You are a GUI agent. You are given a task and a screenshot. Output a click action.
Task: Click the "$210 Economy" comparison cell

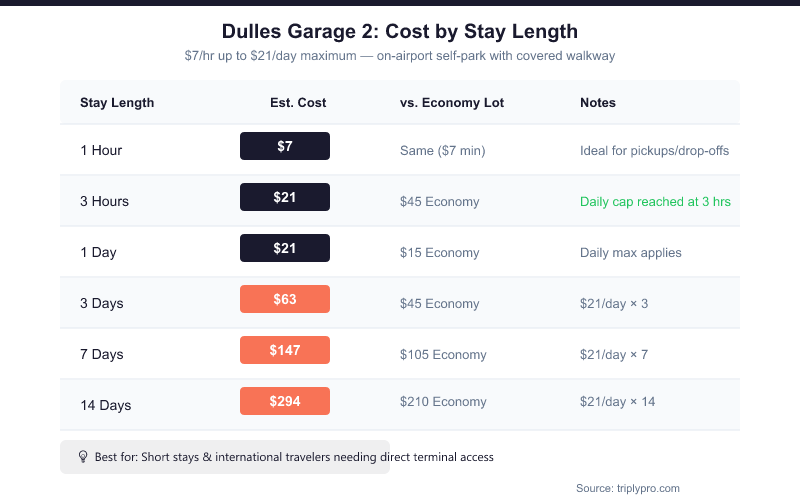pyautogui.click(x=443, y=402)
